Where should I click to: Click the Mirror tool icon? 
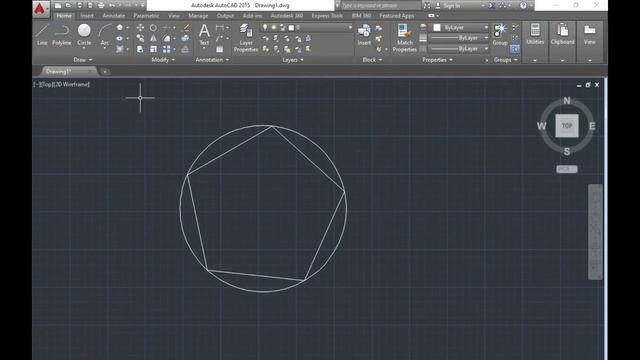pos(153,38)
